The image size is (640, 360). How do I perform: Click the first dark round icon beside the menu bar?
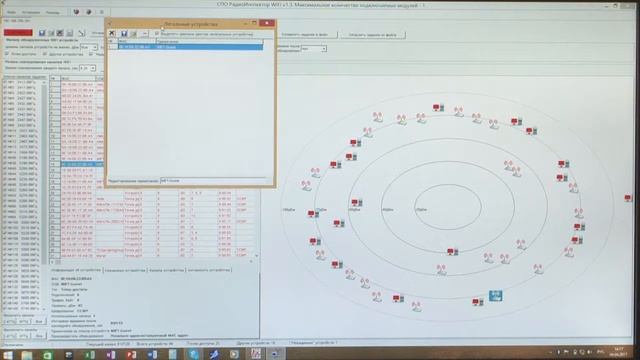tap(76, 12)
